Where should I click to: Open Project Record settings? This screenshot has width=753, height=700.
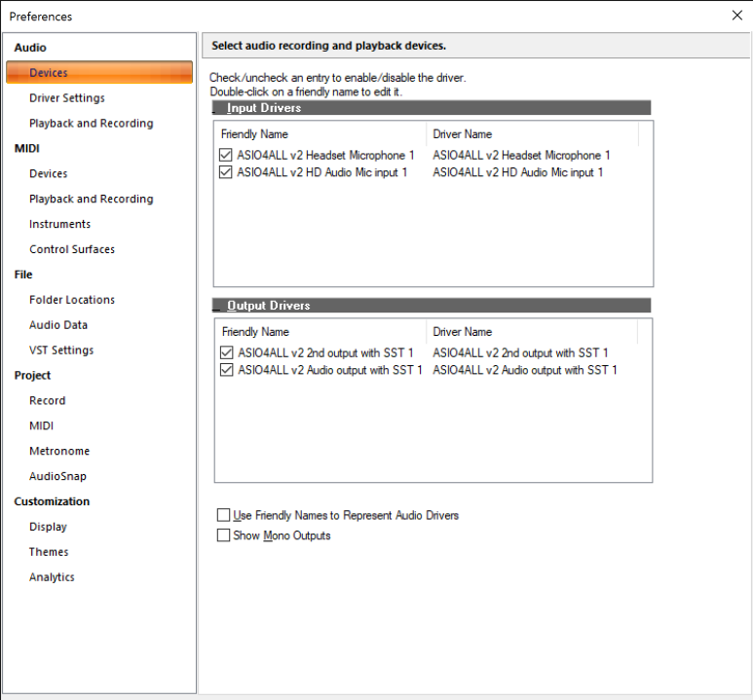(47, 400)
